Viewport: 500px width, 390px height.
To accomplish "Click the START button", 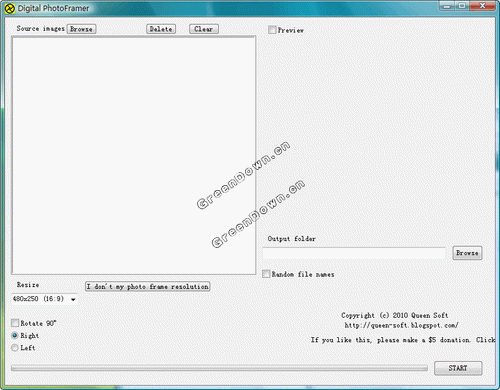I will point(458,368).
